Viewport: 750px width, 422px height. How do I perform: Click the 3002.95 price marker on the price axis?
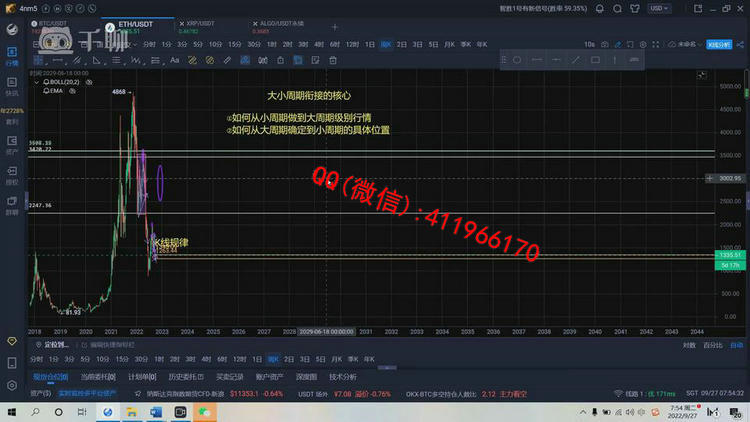(729, 178)
